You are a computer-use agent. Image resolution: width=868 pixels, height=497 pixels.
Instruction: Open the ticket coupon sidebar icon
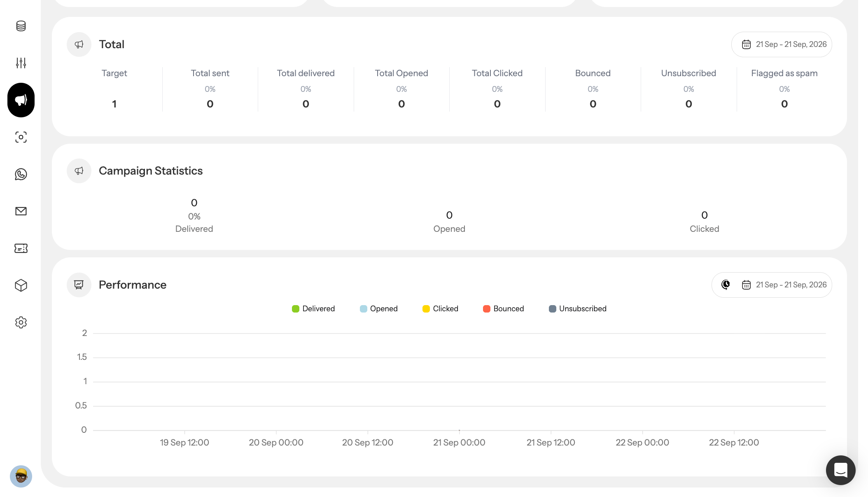(21, 248)
